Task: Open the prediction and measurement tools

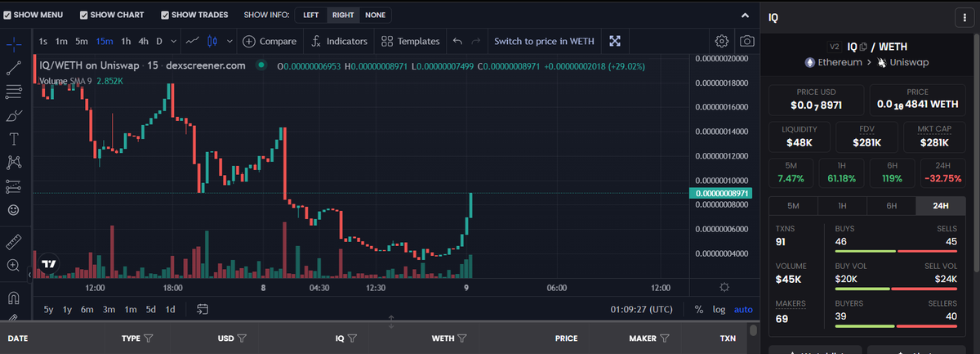Action: click(13, 186)
